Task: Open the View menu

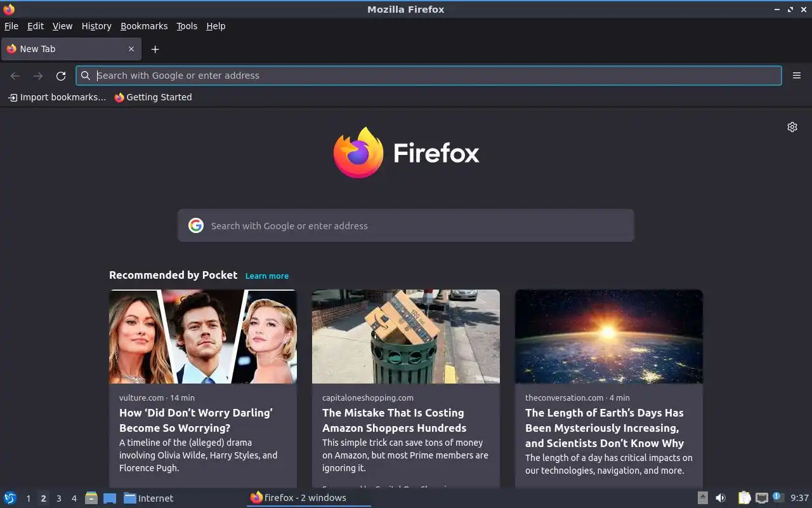Action: pyautogui.click(x=62, y=26)
